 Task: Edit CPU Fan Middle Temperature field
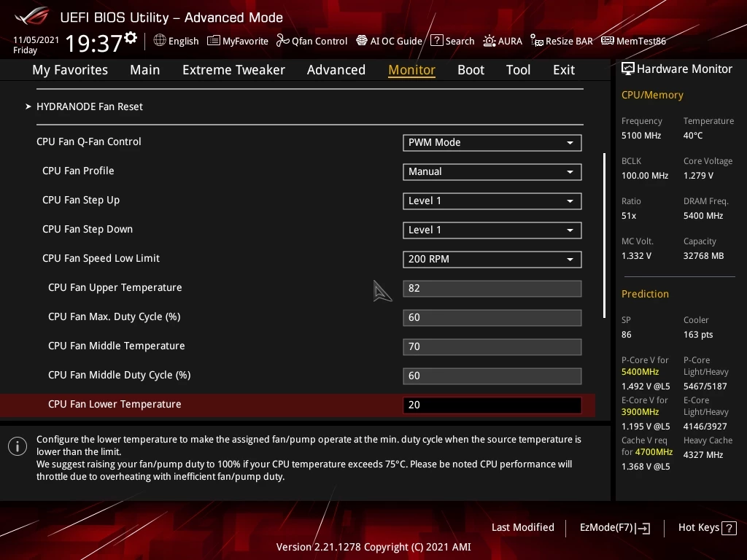tap(492, 346)
